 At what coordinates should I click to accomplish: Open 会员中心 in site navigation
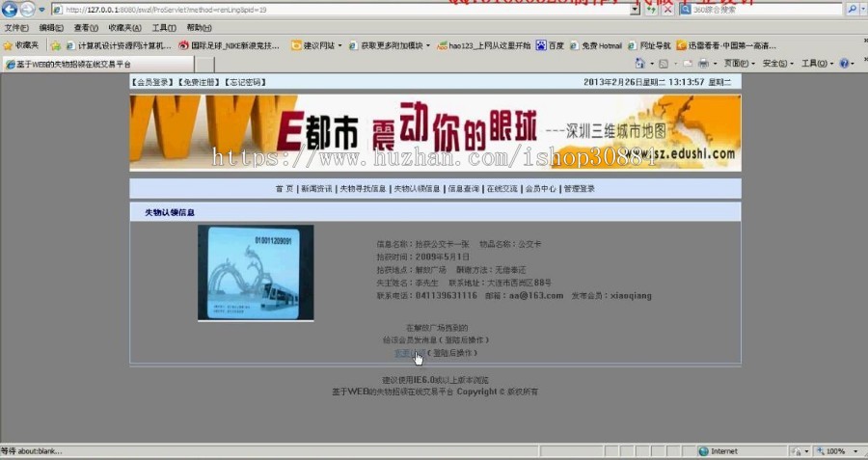(x=540, y=189)
